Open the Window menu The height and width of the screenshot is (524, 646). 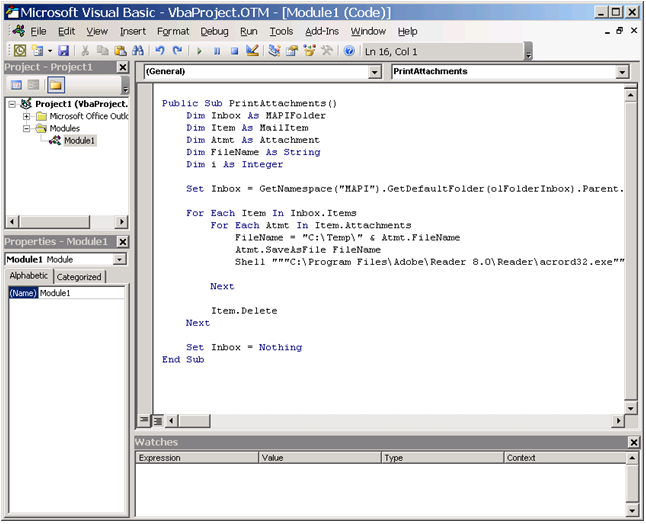click(x=368, y=31)
